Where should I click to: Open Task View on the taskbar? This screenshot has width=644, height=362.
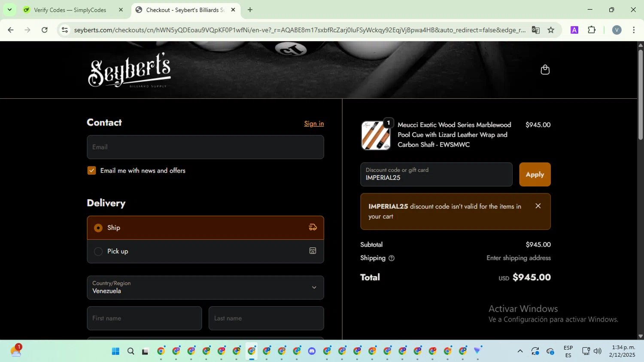146,351
